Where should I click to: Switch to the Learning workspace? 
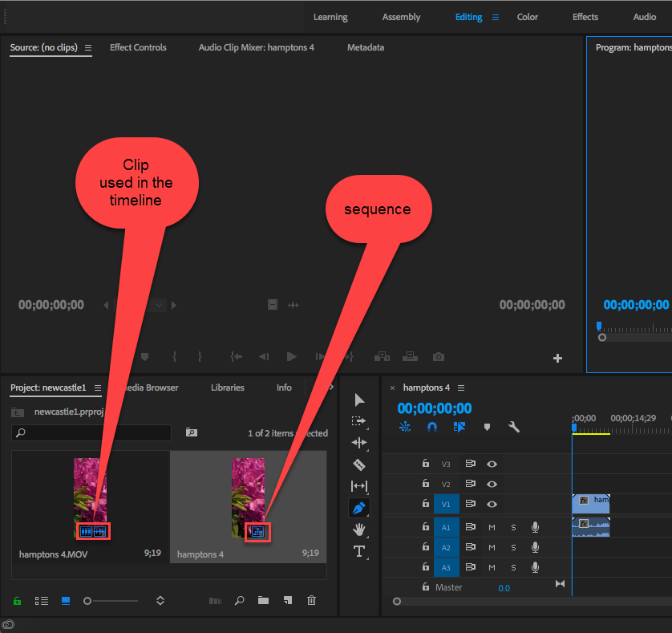point(330,17)
